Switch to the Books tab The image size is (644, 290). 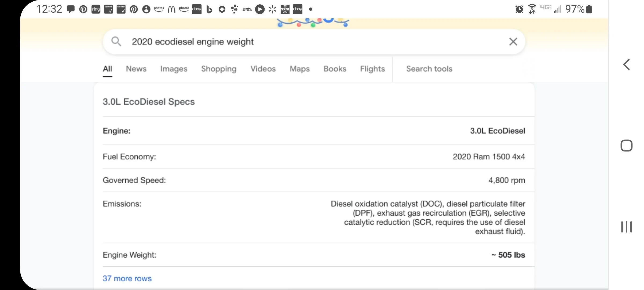tap(335, 69)
